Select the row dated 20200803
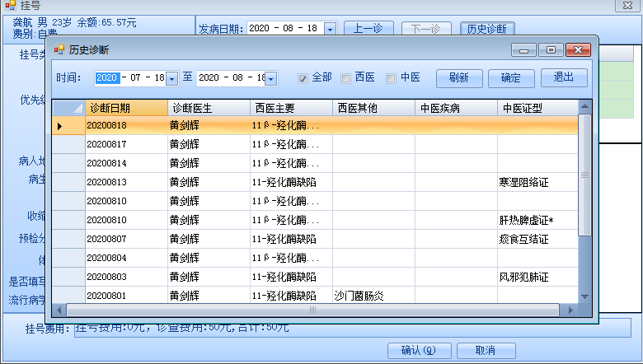Viewport: 643px width, 364px height. tap(315, 277)
